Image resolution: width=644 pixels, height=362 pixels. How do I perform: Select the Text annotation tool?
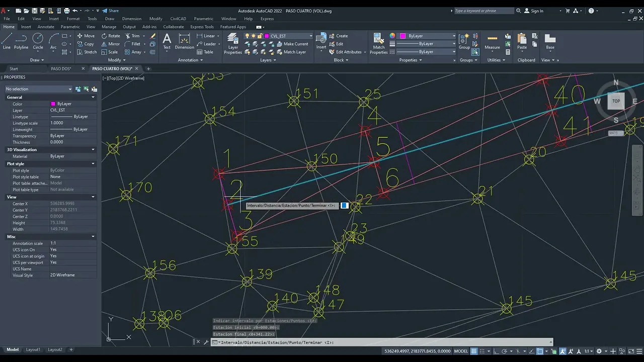[x=167, y=41]
